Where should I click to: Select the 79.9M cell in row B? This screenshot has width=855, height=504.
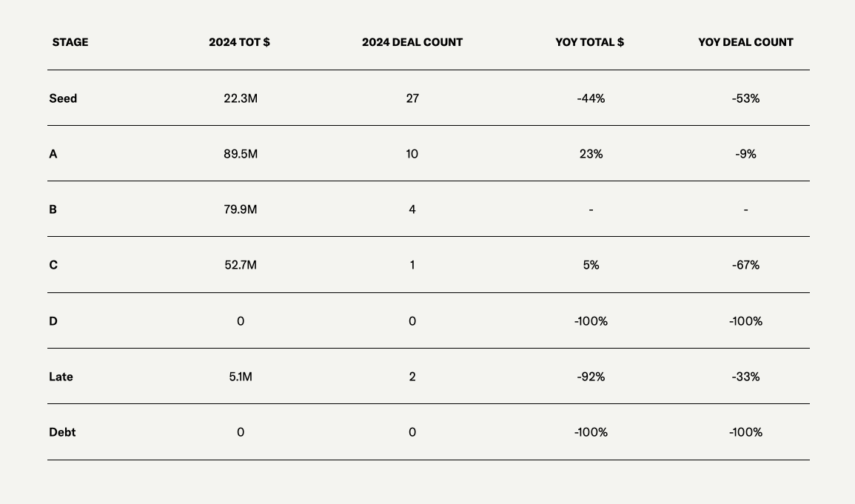click(241, 209)
